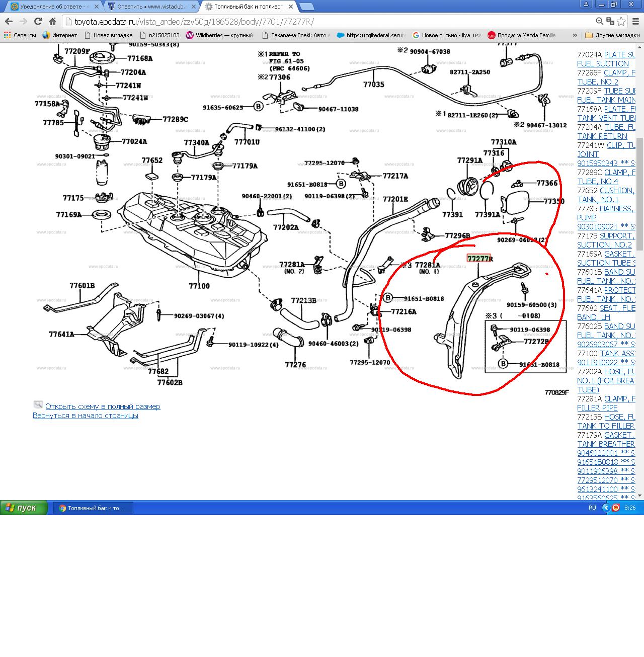Click the zoom magnifier icon in address bar

point(599,21)
